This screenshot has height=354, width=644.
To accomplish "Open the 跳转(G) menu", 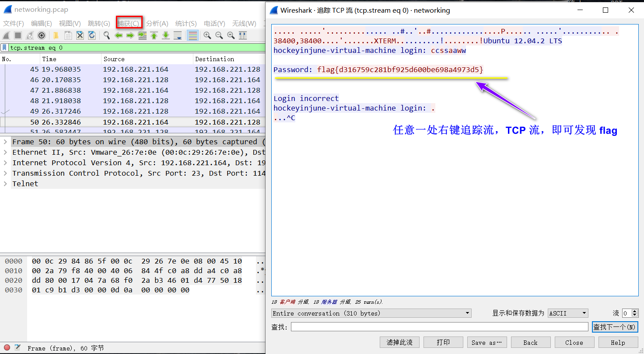I will (99, 24).
